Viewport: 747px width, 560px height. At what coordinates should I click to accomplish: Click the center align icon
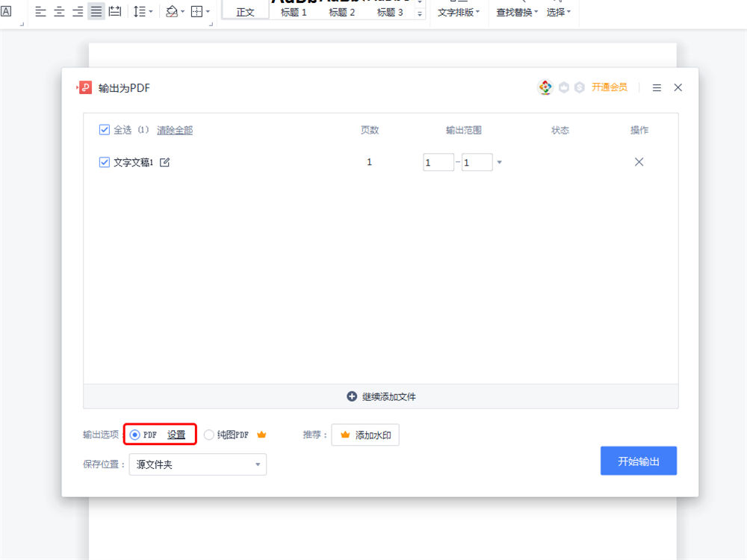click(59, 12)
